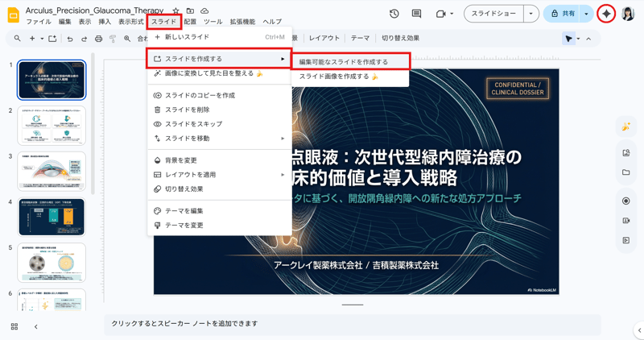Open the 挿入 menu
The width and height of the screenshot is (644, 340).
click(x=105, y=22)
